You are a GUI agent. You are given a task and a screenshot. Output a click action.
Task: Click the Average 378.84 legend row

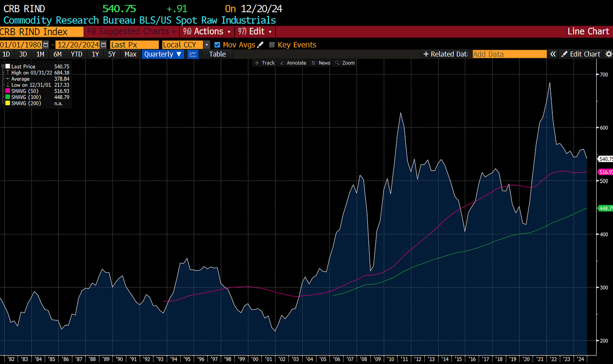point(37,79)
